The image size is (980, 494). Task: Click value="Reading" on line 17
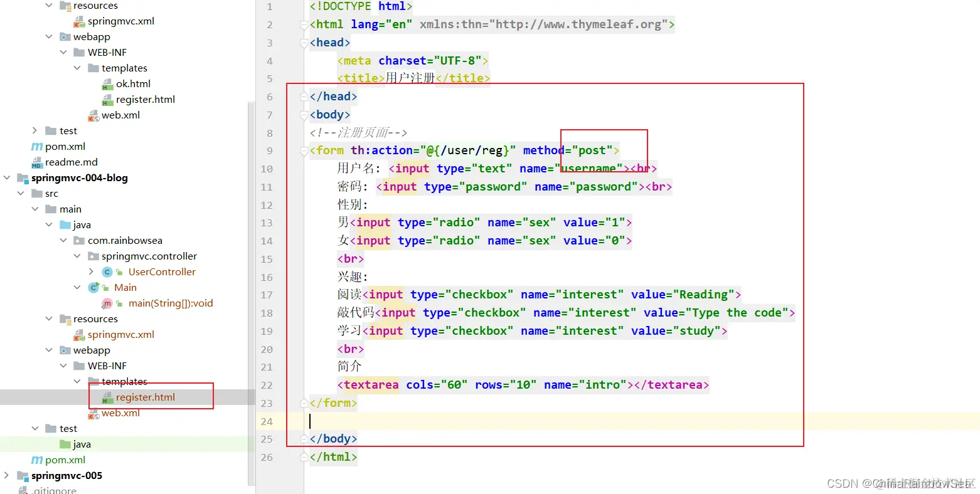(683, 295)
